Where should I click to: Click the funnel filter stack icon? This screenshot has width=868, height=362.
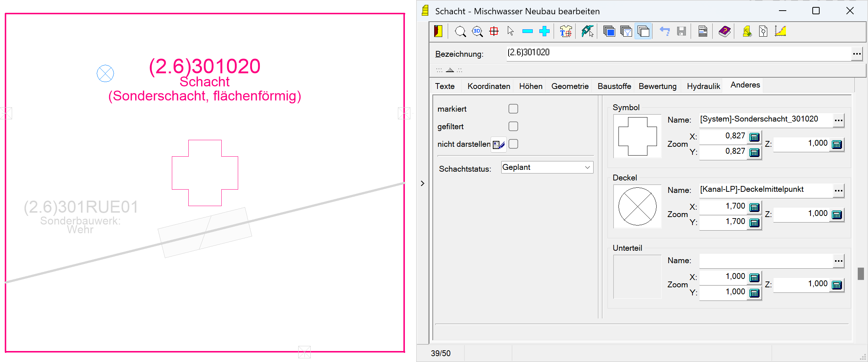pyautogui.click(x=626, y=31)
